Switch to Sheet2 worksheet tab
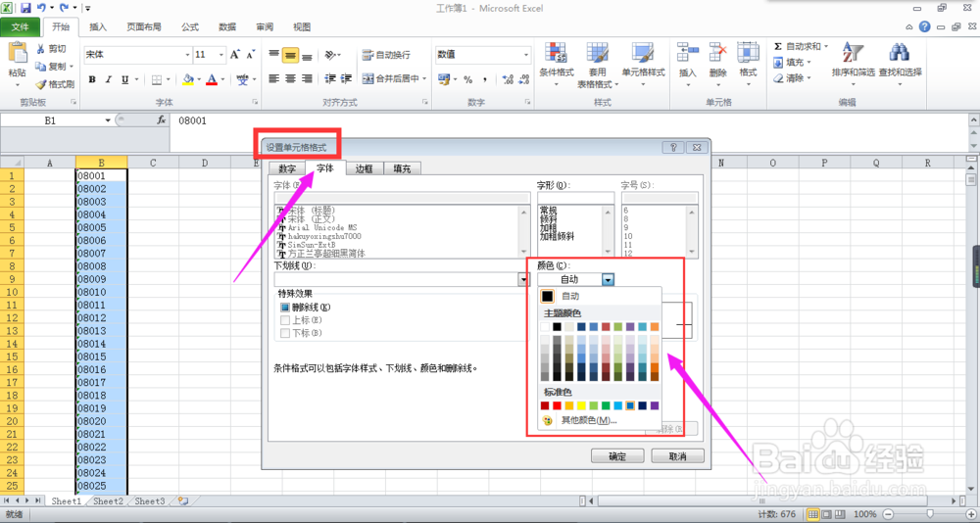The width and height of the screenshot is (980, 523). click(108, 501)
